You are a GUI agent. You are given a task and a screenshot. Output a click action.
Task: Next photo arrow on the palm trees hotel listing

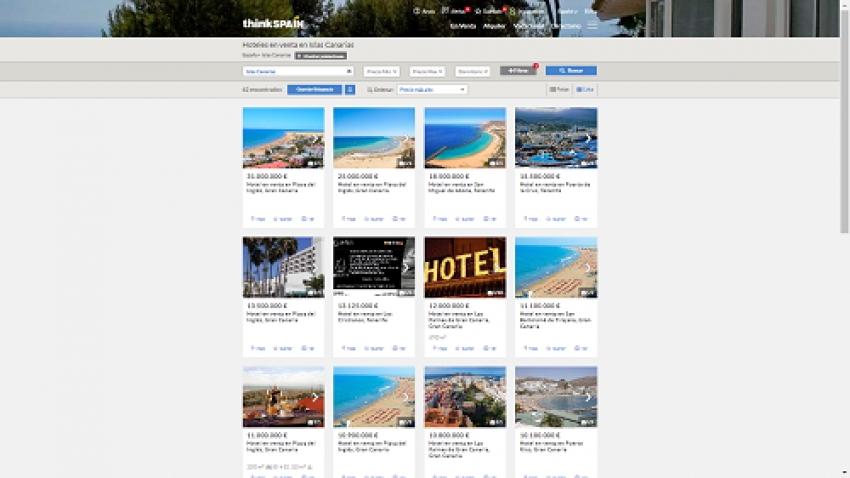[x=315, y=268]
